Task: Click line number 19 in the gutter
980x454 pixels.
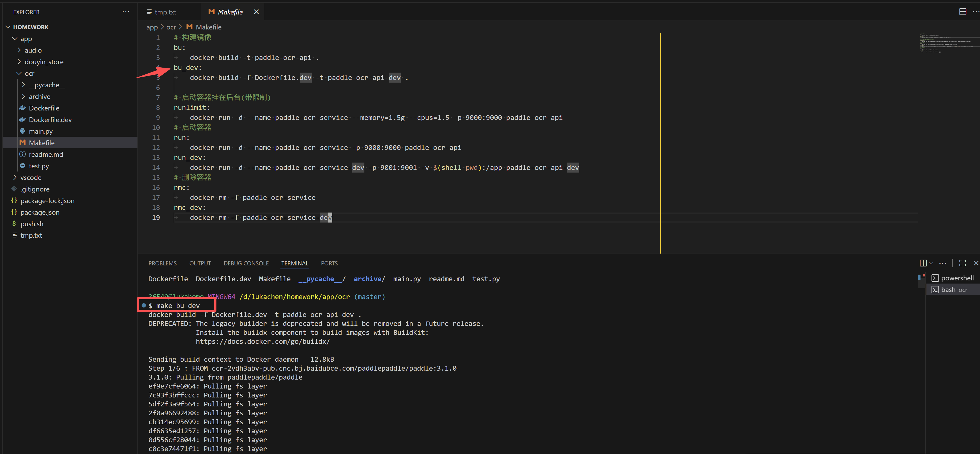Action: [x=156, y=217]
